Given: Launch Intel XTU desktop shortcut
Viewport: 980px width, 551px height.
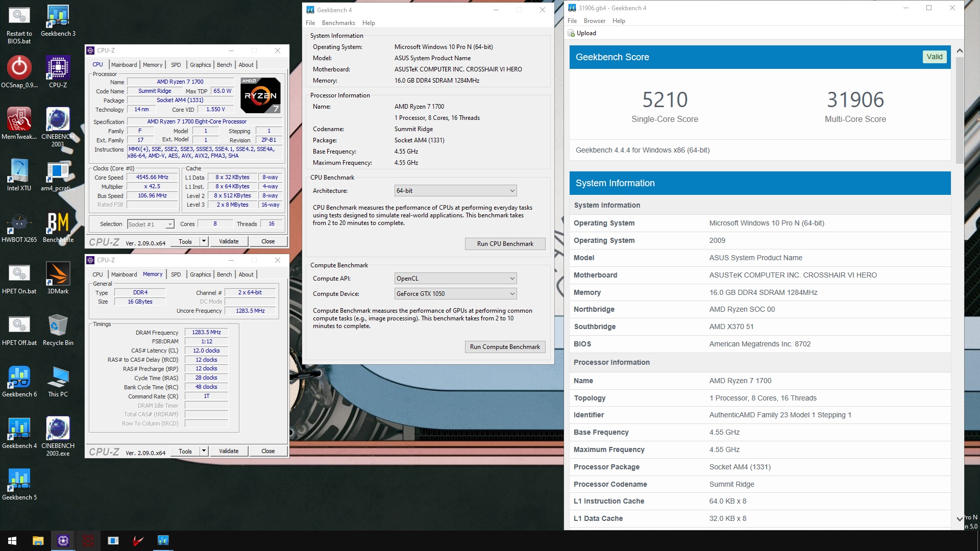Looking at the screenshot, I should pyautogui.click(x=19, y=175).
